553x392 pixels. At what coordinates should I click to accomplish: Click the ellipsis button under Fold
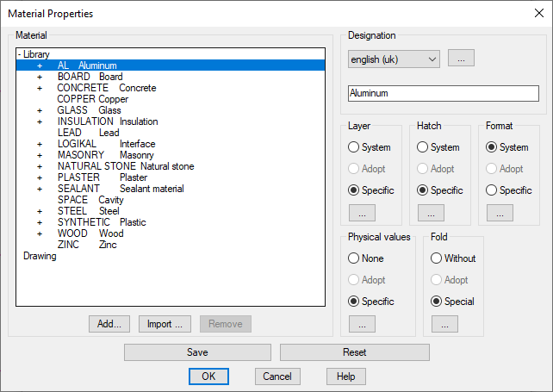coord(444,324)
